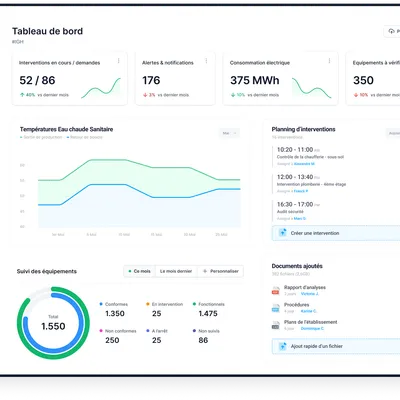Click the 52 / 86 interventions value
The image size is (400, 400).
[37, 80]
